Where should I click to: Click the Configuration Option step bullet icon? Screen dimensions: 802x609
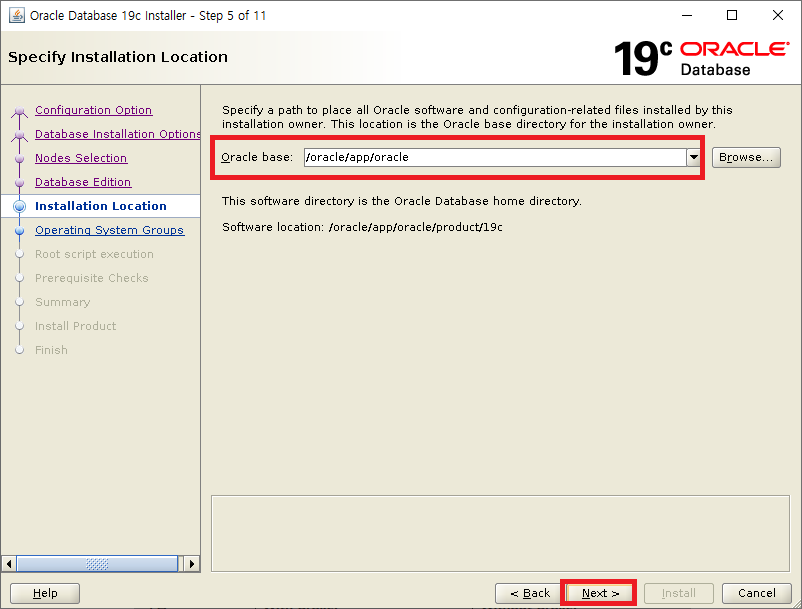click(x=19, y=111)
